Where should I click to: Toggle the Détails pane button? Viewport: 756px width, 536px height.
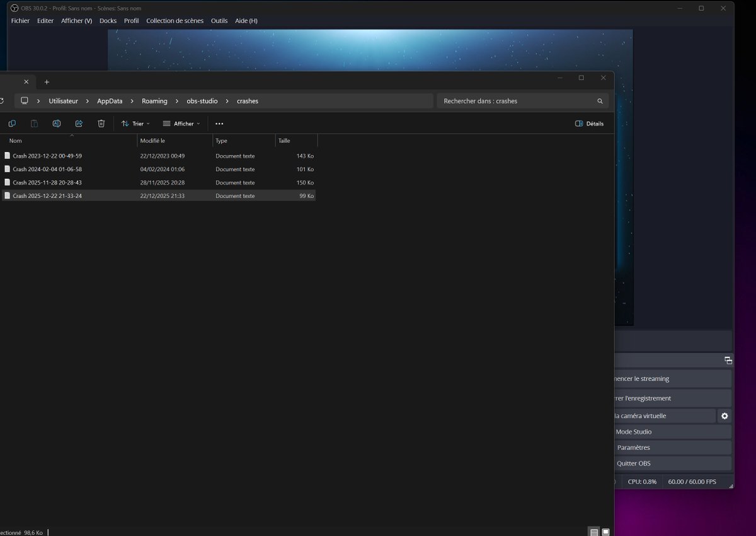pos(589,124)
